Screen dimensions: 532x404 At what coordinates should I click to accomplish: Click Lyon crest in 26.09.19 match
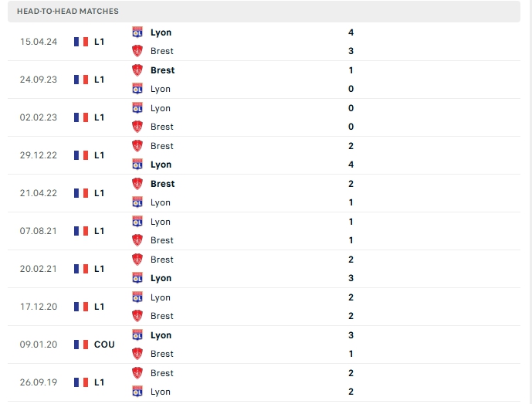[x=137, y=392]
